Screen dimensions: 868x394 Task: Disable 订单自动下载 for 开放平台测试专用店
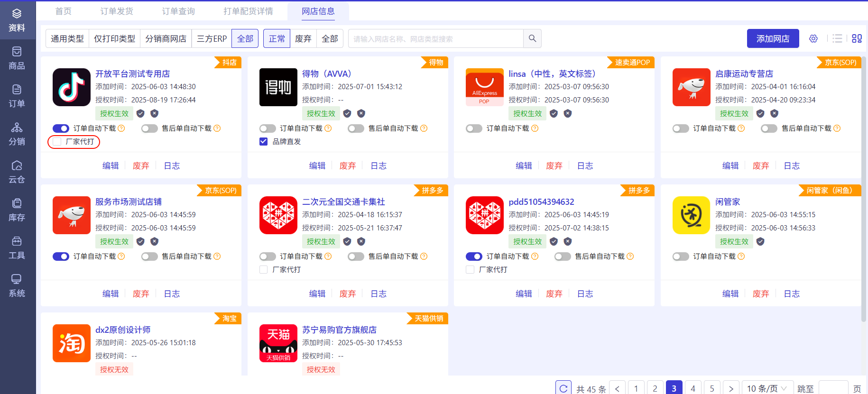tap(61, 128)
